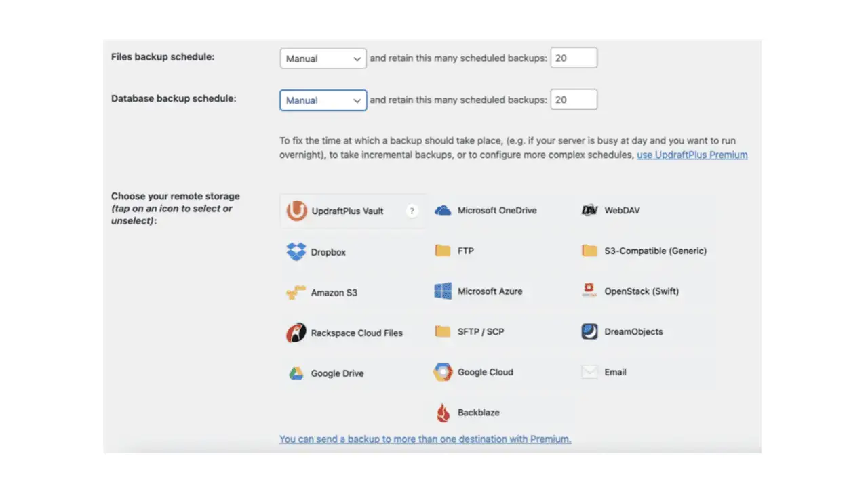Click the 'Rackspace Cloud Files' label text
Viewport: 868px width, 488px height.
point(357,333)
